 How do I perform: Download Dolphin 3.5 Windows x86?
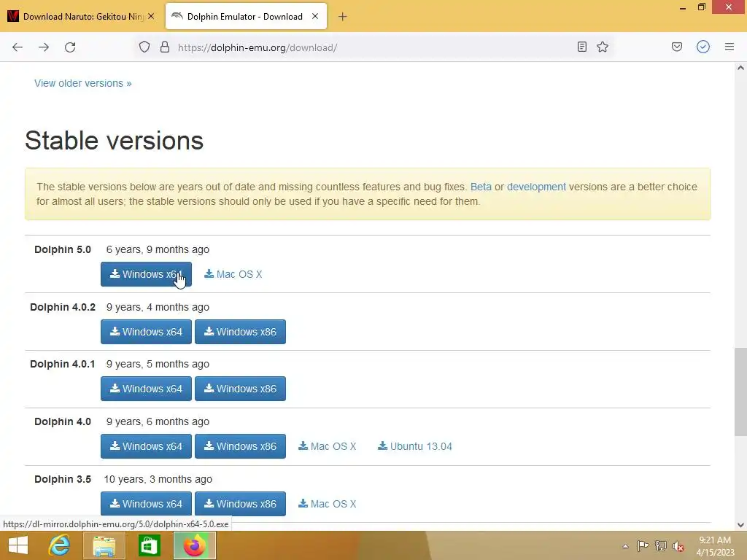240,504
